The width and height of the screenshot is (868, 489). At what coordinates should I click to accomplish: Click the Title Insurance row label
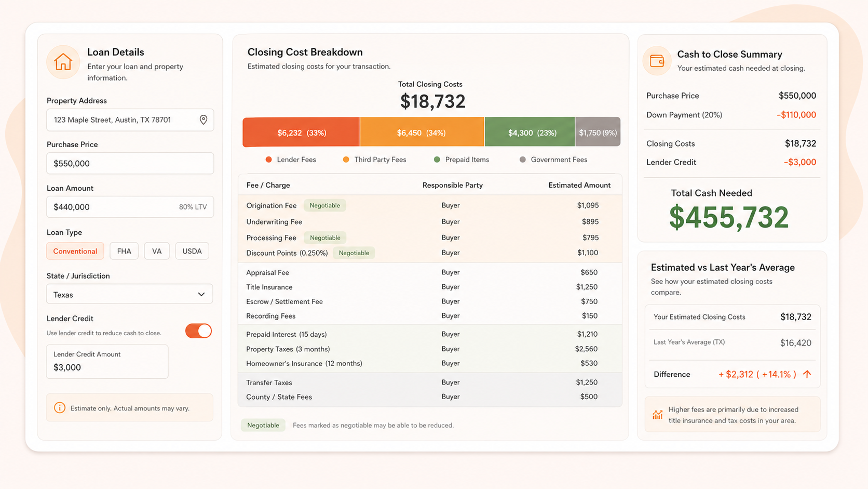point(269,287)
